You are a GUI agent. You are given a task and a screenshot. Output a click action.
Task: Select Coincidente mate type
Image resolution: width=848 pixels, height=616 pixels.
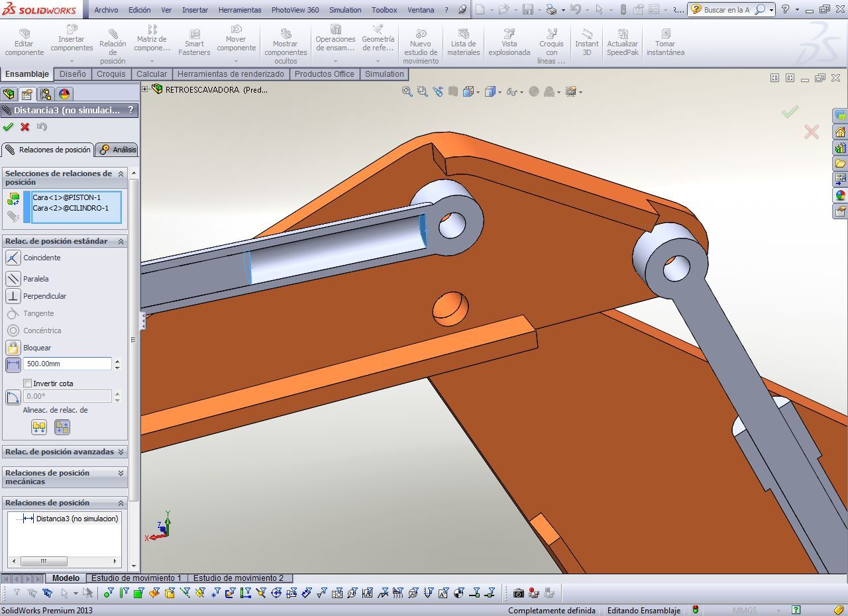tap(13, 258)
